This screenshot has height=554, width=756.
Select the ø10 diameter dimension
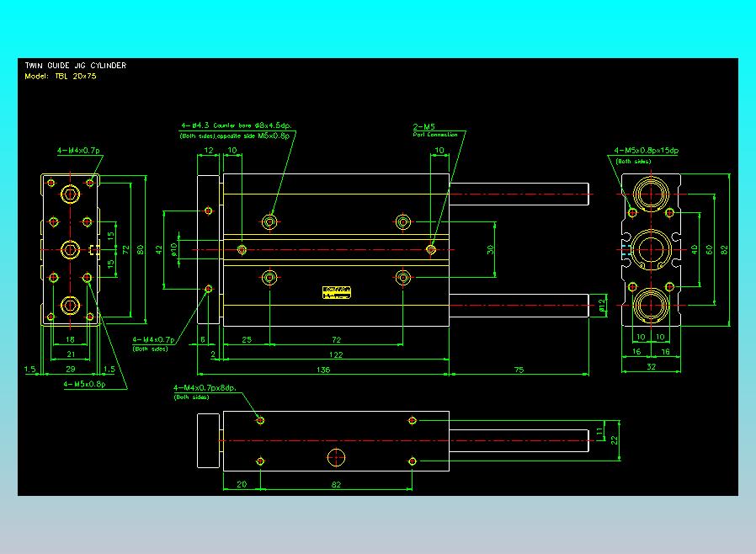[174, 249]
